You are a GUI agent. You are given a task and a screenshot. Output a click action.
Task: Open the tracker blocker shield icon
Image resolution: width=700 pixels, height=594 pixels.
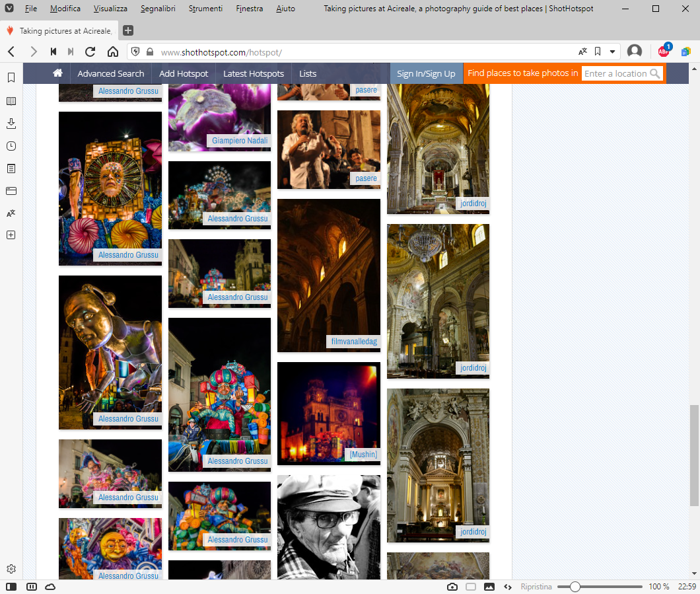136,52
